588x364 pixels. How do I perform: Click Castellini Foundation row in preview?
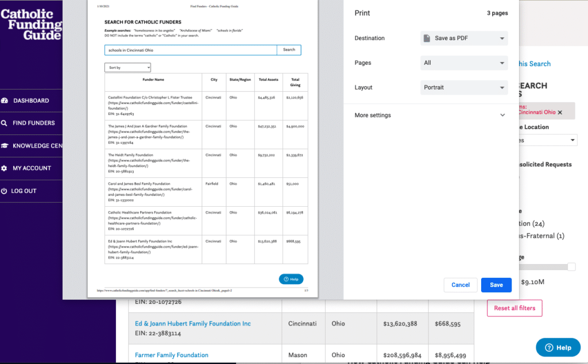pyautogui.click(x=206, y=106)
